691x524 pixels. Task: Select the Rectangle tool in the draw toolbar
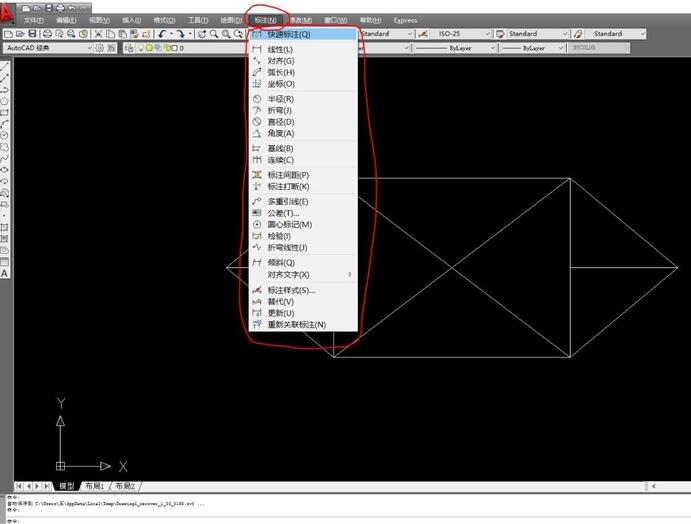pyautogui.click(x=4, y=112)
